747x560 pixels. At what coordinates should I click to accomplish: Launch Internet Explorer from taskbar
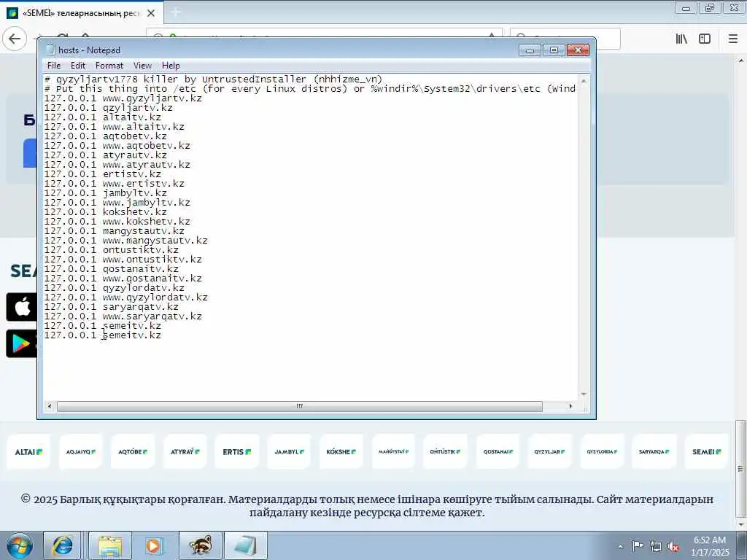tap(63, 545)
